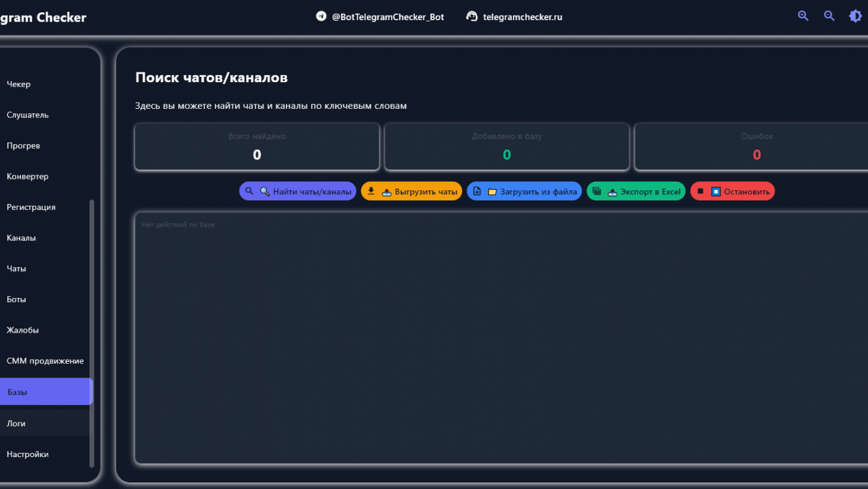The width and height of the screenshot is (868, 489).
Task: Click the support headset icon beside telegramchecker.ru
Action: (472, 16)
